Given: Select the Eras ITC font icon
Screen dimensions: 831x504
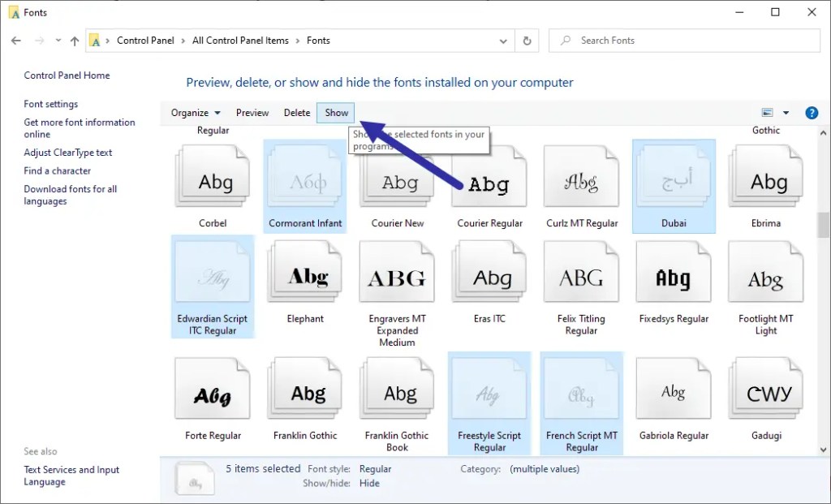Looking at the screenshot, I should 489,272.
